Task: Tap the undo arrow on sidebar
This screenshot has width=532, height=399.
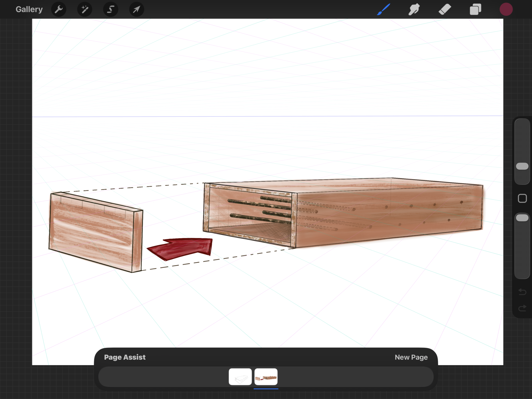Action: [x=522, y=292]
